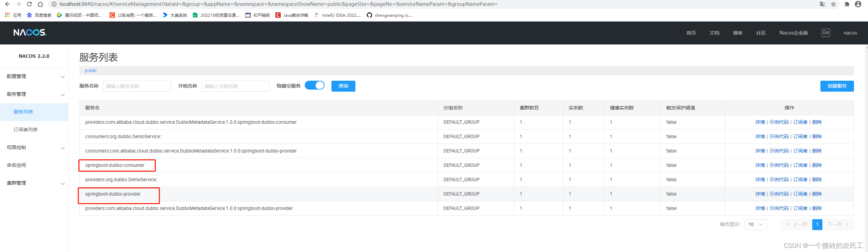
Task: Select page 1 in pagination
Action: 817,224
